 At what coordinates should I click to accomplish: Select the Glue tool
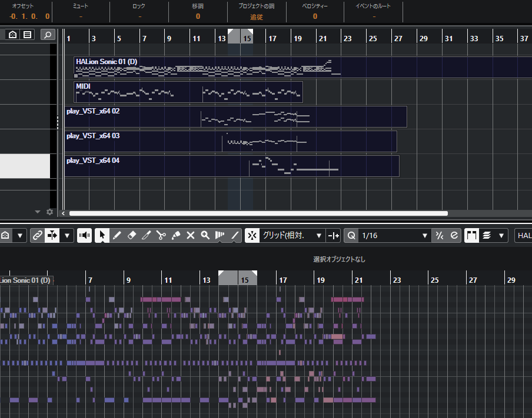pos(176,235)
